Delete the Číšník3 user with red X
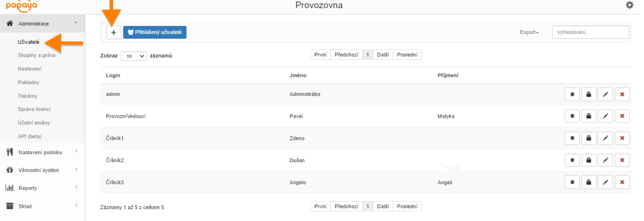Image resolution: width=644 pixels, height=221 pixels. pyautogui.click(x=622, y=182)
